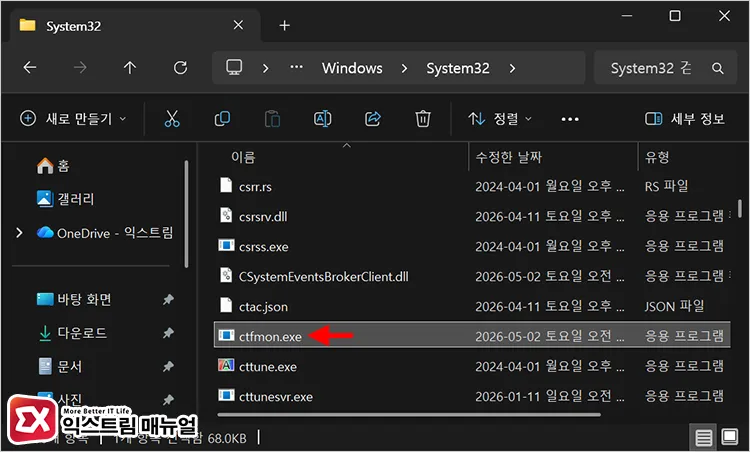Click ctfmon.exe modified date 2026-05-02
The image size is (750, 452).
tap(550, 336)
